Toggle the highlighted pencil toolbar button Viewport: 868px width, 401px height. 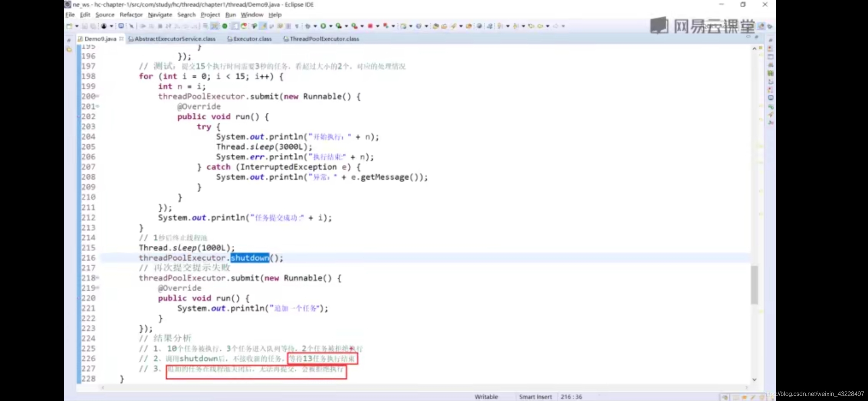click(x=263, y=26)
